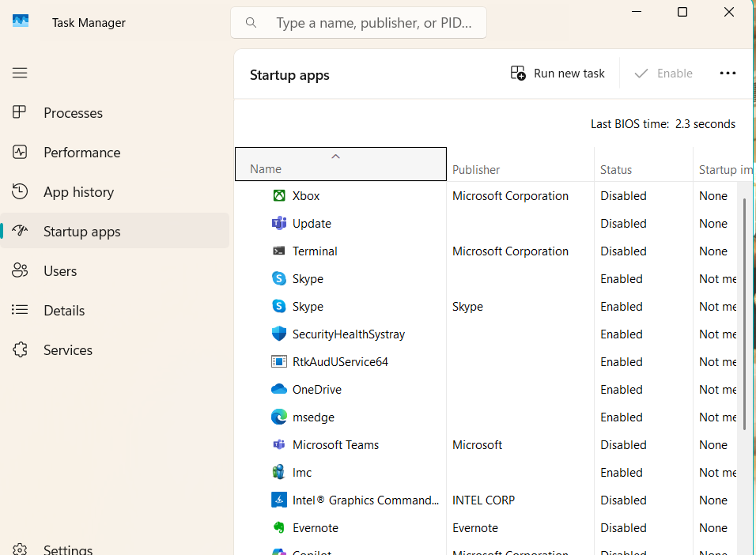The image size is (756, 555).
Task: Toggle the hamburger navigation menu
Action: pos(20,73)
